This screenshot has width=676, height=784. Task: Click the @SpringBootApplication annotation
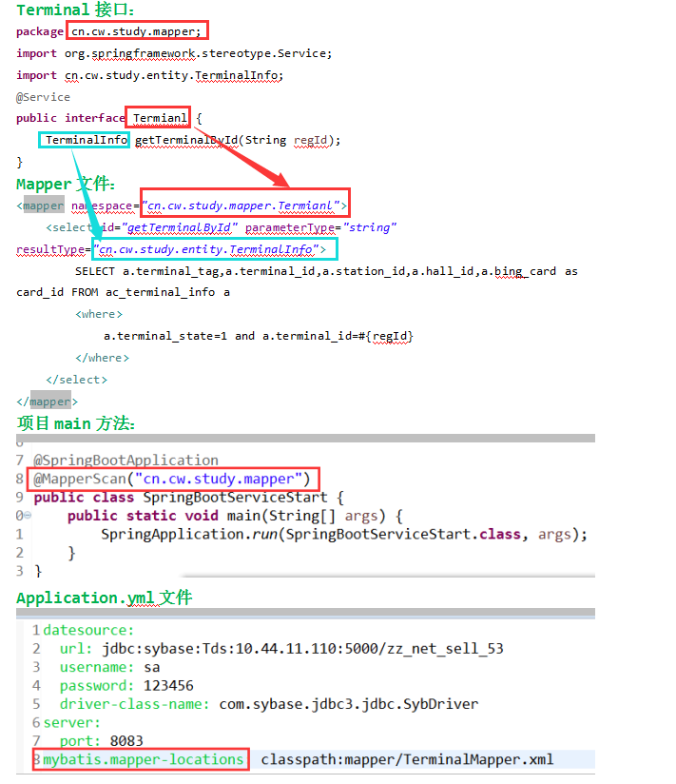coord(126,460)
